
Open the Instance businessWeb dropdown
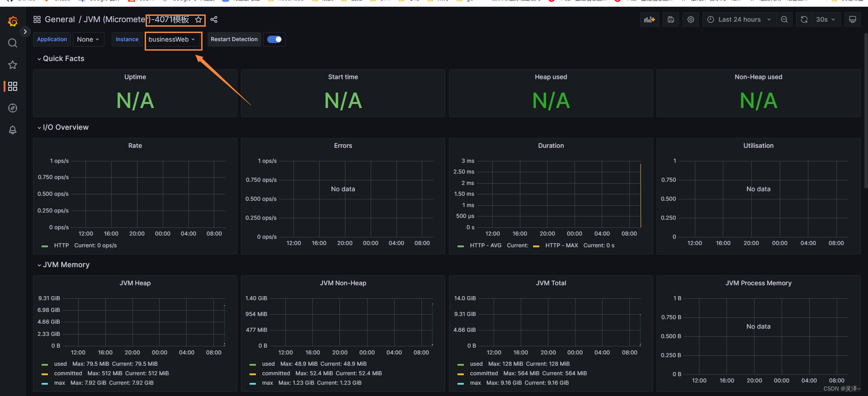tap(172, 39)
